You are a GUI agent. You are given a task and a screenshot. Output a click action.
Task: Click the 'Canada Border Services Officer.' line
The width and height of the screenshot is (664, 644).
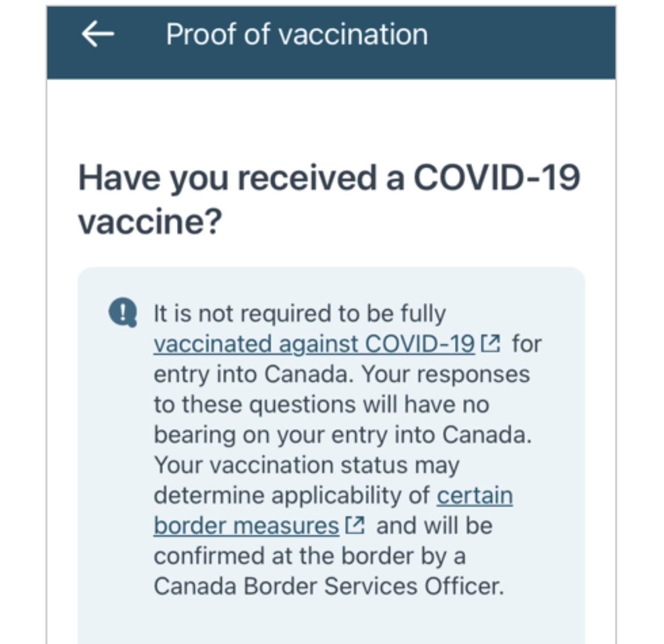point(329,587)
